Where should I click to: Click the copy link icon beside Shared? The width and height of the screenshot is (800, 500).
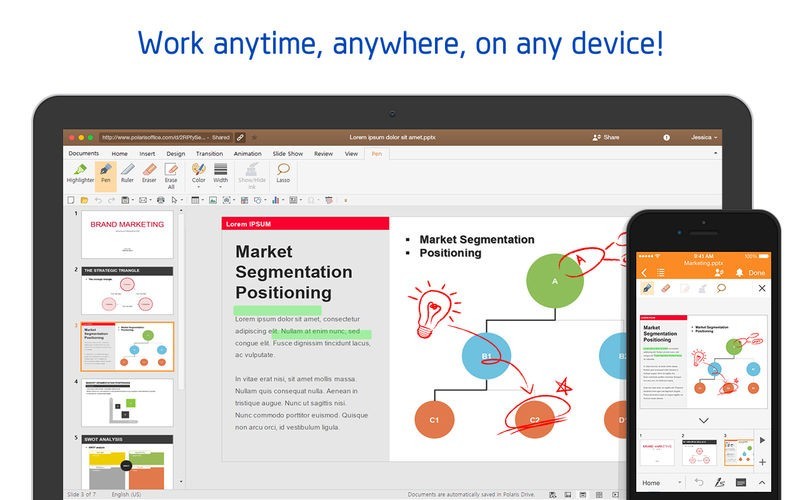(240, 137)
